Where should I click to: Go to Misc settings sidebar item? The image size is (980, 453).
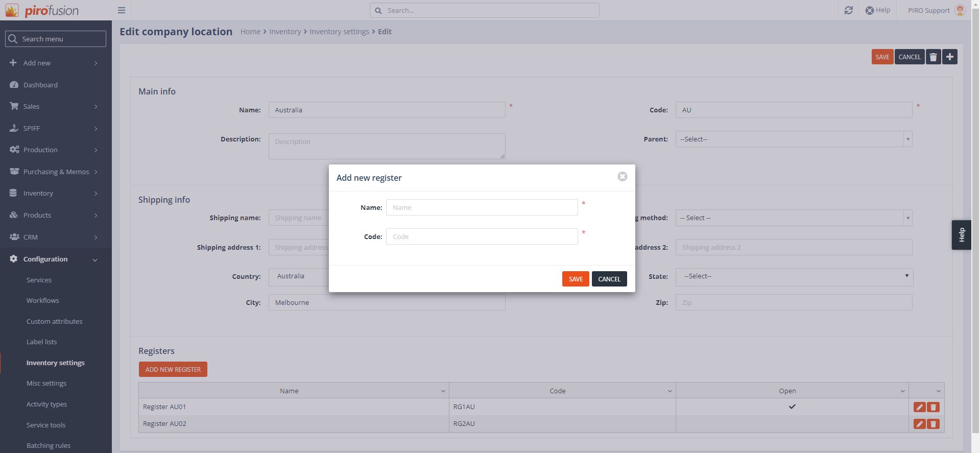(46, 384)
